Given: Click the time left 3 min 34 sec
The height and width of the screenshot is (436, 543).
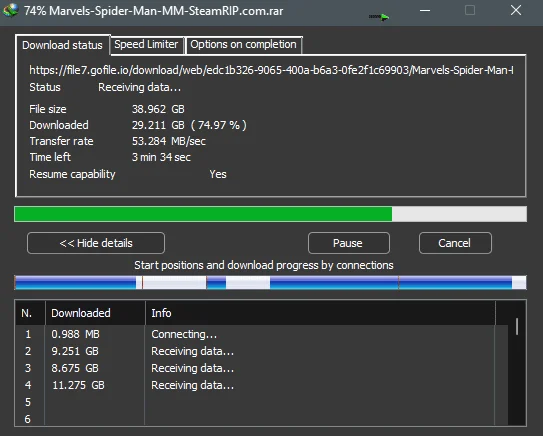Looking at the screenshot, I should click(161, 157).
